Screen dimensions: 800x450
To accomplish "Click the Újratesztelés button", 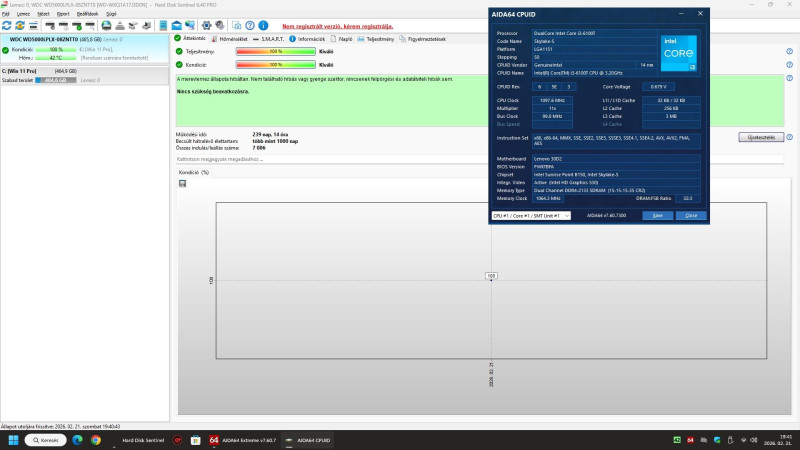I will click(x=761, y=137).
